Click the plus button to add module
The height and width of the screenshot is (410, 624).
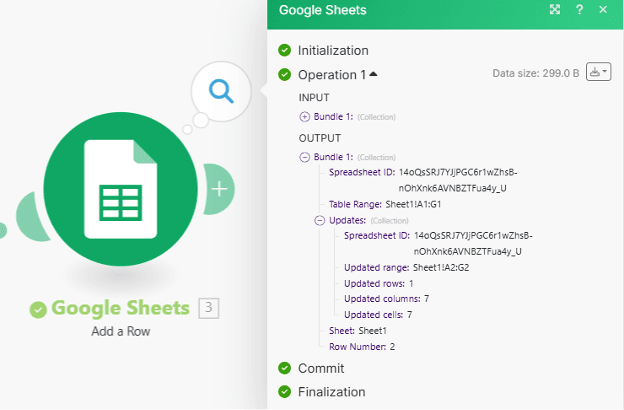click(219, 188)
